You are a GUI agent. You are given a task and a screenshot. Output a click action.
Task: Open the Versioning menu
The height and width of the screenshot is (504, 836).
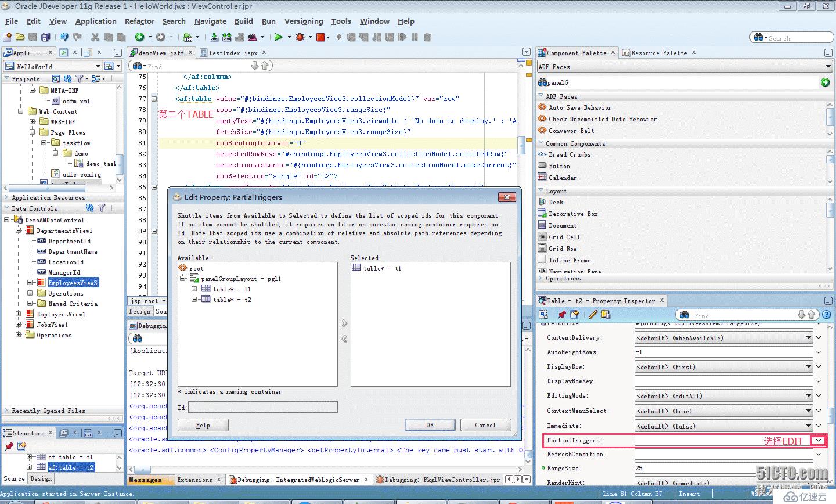coord(304,21)
